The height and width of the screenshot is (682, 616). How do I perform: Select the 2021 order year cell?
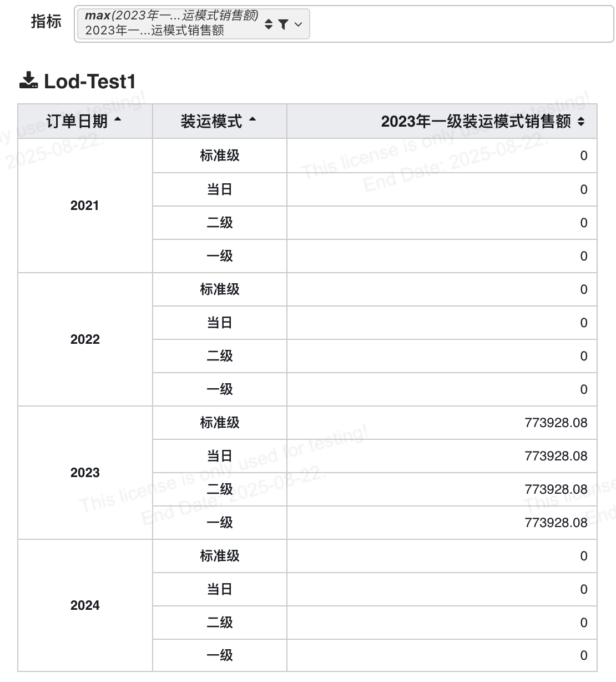point(85,205)
